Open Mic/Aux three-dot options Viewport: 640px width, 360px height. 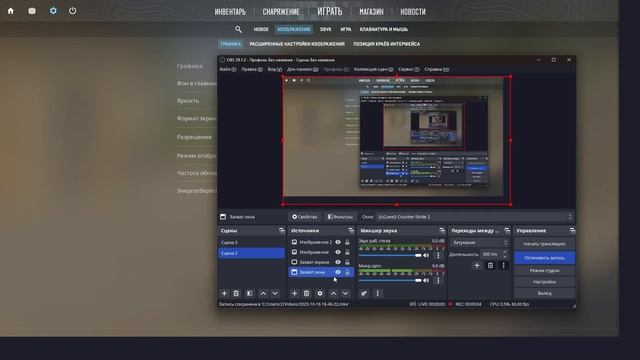coord(438,280)
